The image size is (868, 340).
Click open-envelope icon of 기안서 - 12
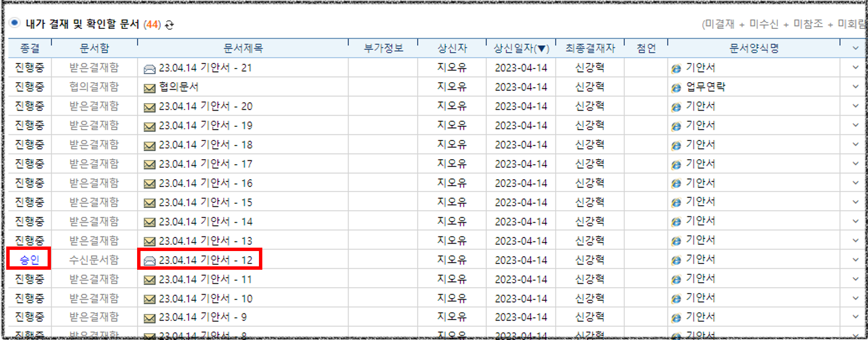(150, 261)
